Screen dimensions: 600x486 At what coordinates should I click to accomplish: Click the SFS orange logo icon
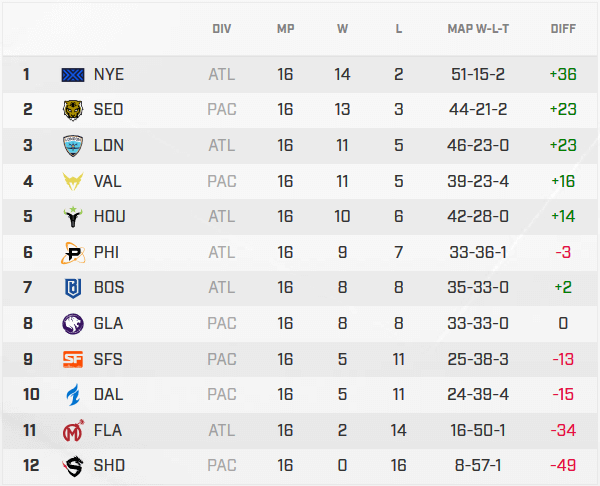coord(74,359)
